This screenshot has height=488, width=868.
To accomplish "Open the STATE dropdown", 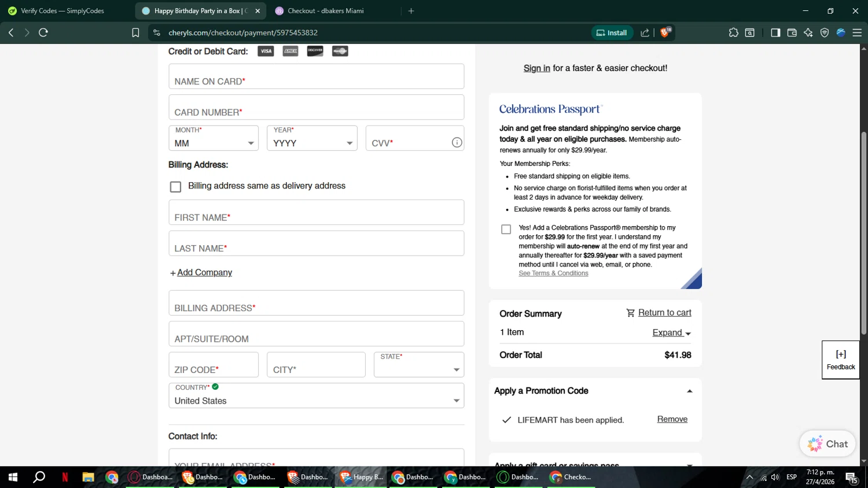I will [x=419, y=365].
